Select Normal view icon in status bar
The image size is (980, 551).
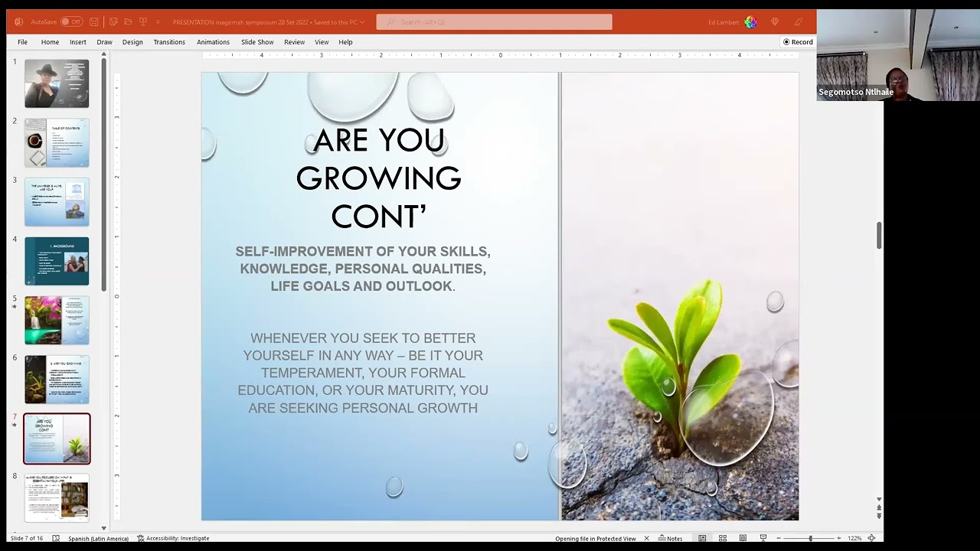point(702,539)
